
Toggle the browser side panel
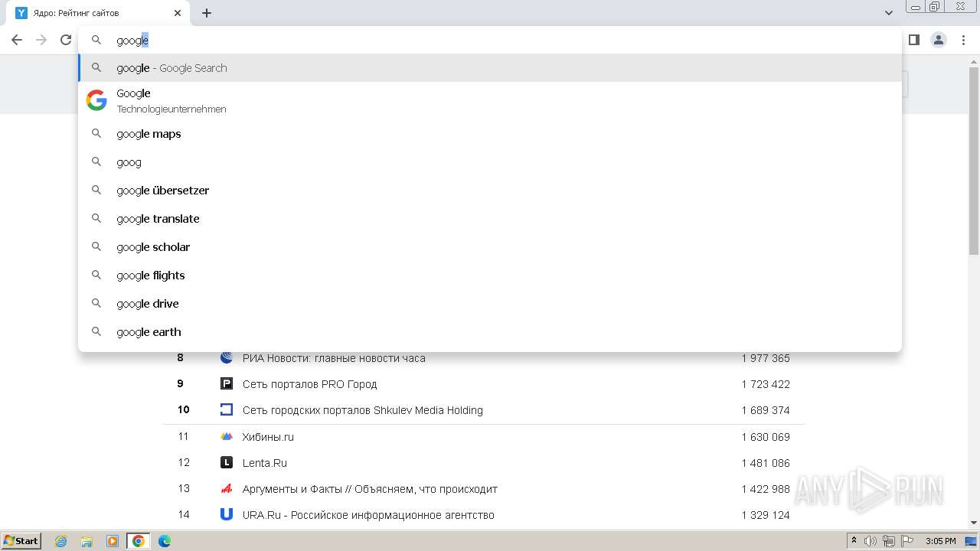click(914, 40)
